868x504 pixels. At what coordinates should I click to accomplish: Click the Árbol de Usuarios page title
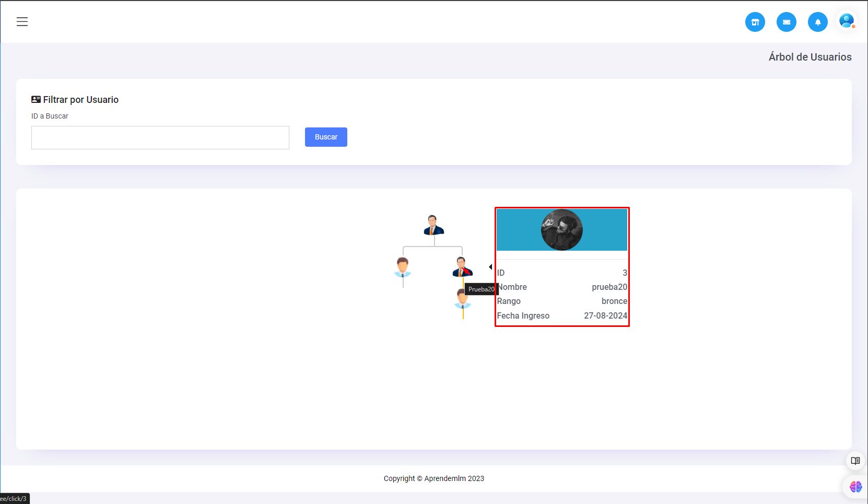coord(810,57)
